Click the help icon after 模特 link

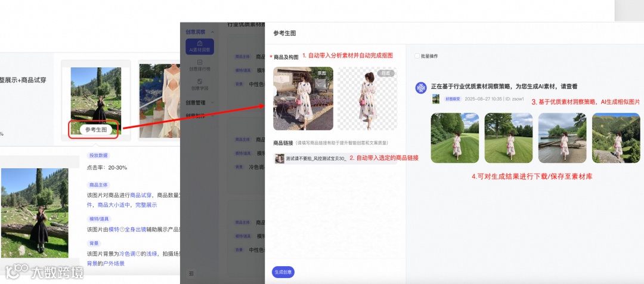coord(122,229)
